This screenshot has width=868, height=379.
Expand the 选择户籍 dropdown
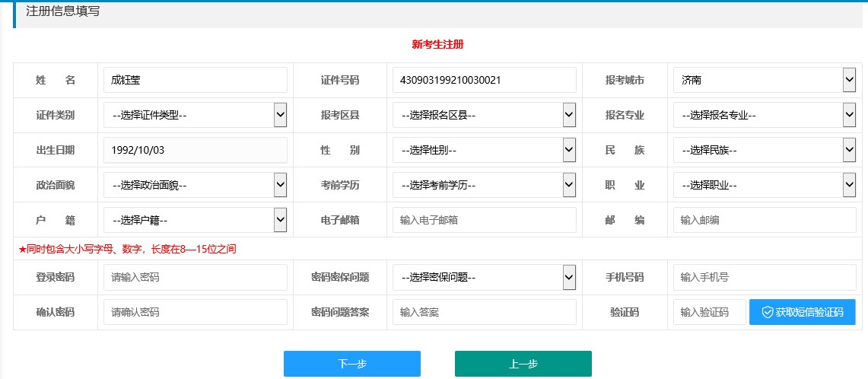coord(195,220)
